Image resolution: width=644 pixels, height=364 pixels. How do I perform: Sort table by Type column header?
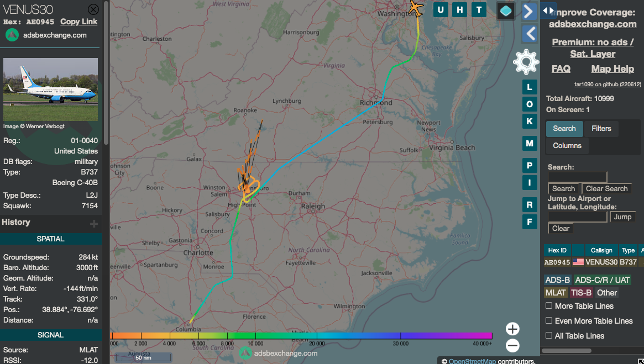[628, 250]
